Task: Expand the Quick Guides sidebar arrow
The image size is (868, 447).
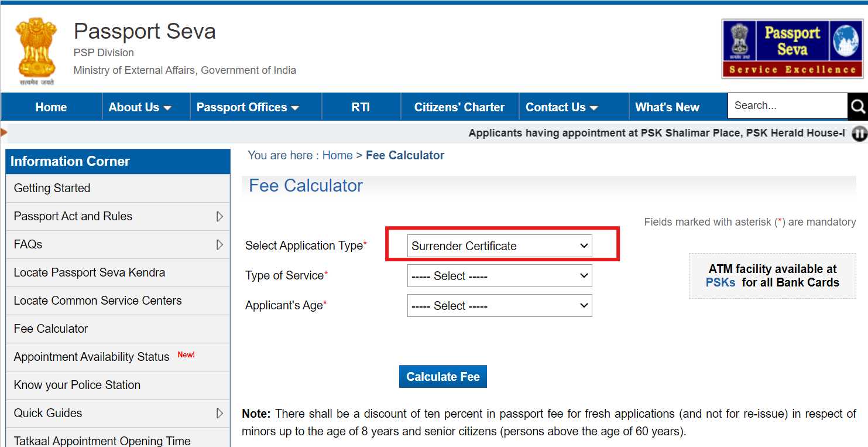Action: 219,414
